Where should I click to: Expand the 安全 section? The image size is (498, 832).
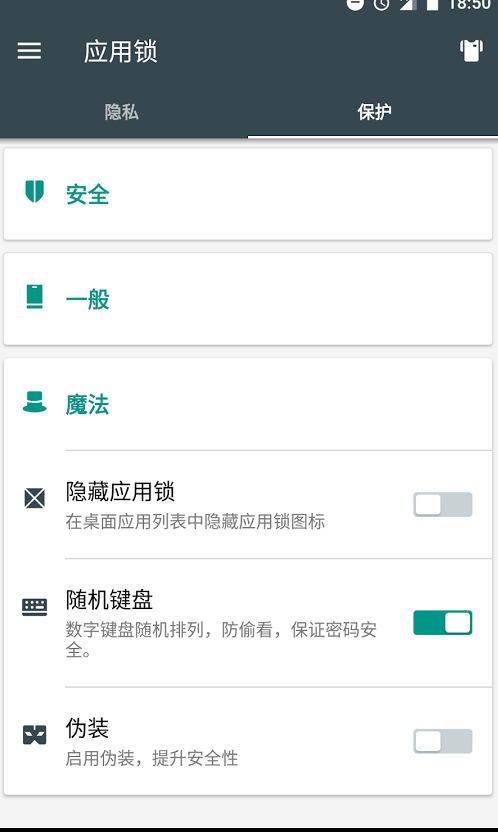pos(248,194)
